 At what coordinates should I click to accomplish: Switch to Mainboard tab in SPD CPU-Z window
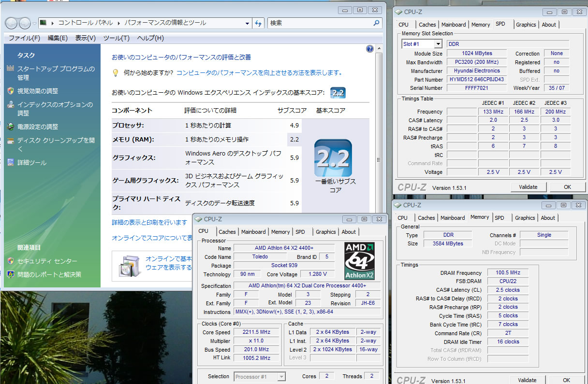pos(454,25)
